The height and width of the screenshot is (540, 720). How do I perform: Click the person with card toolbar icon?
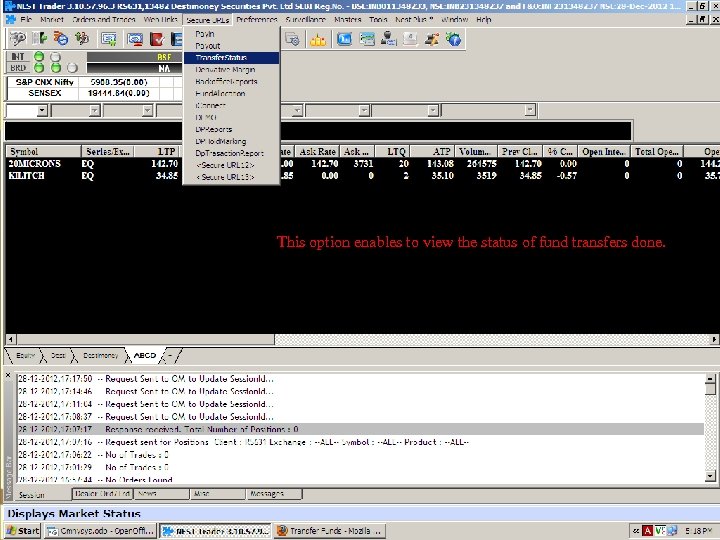pos(388,39)
